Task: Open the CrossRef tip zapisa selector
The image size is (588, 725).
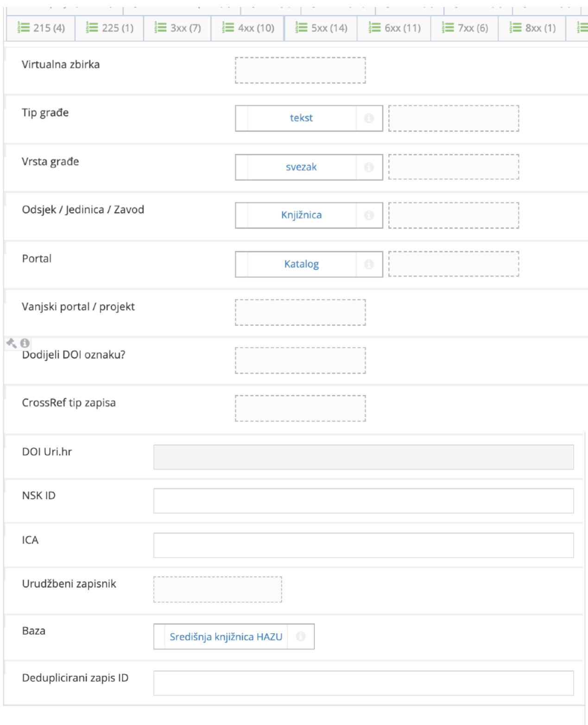Action: coord(300,408)
